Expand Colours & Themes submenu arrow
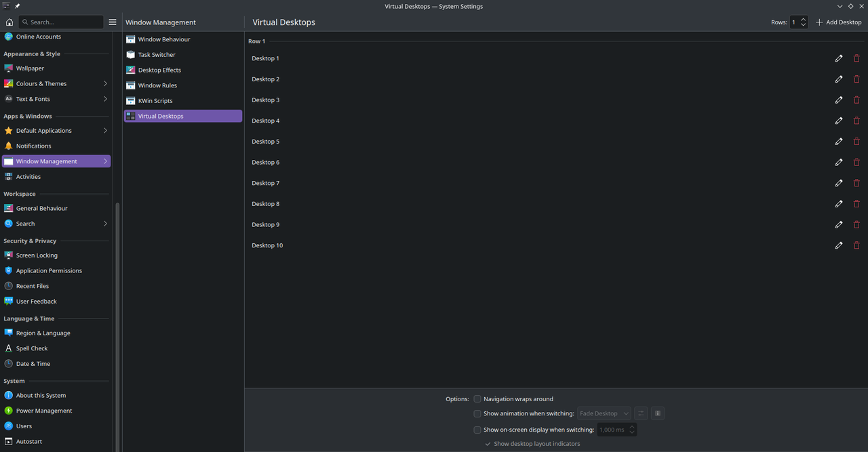868x452 pixels. 105,83
